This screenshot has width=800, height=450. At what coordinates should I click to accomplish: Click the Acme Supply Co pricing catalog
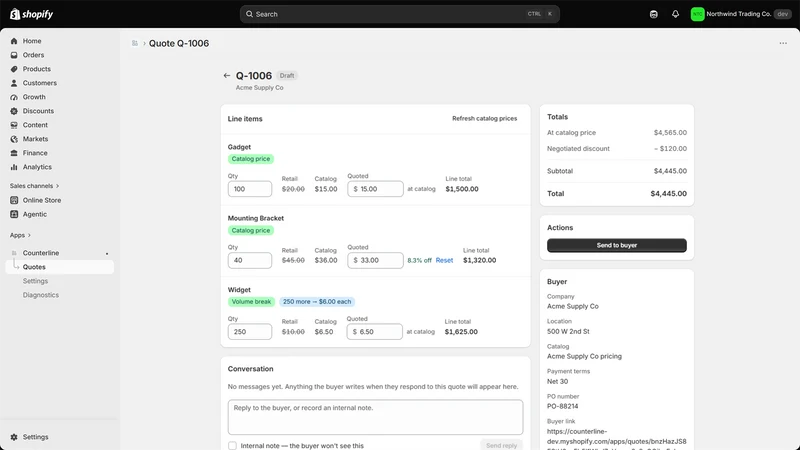pyautogui.click(x=584, y=356)
